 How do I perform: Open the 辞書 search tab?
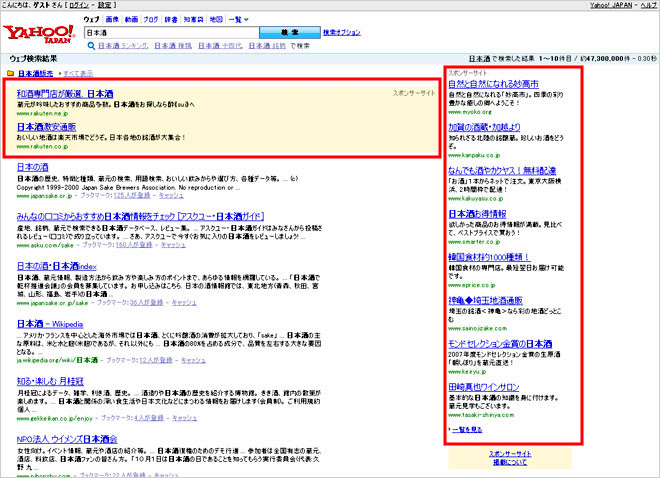(171, 19)
